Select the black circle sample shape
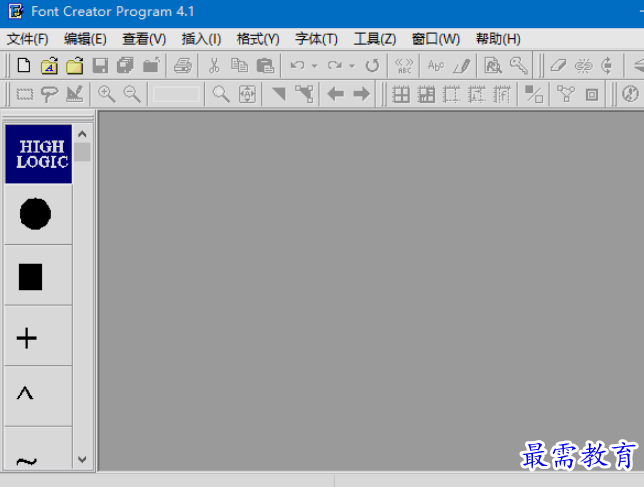The height and width of the screenshot is (487, 644). click(36, 214)
